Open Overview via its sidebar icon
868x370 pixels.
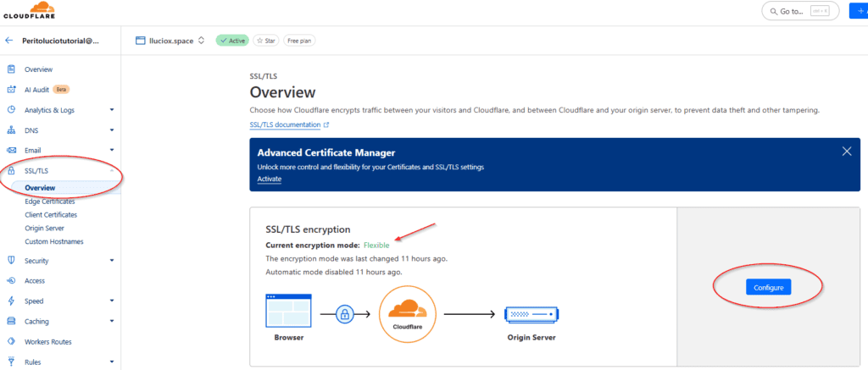[x=11, y=69]
